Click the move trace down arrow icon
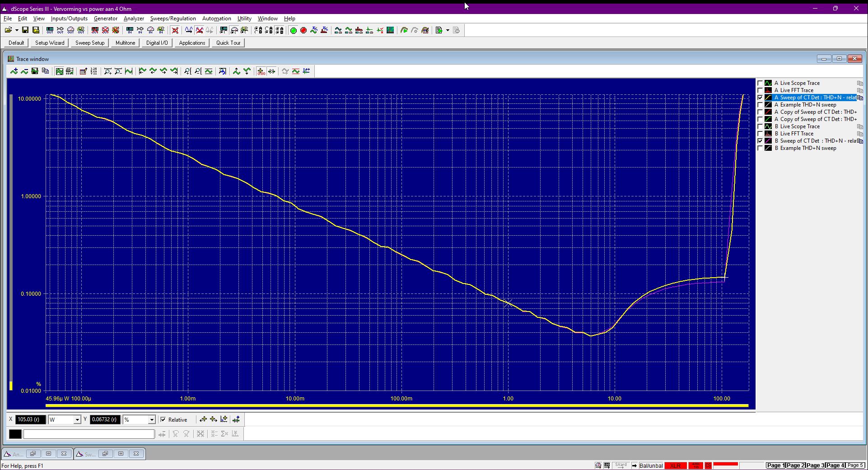The height and width of the screenshot is (470, 868). [247, 71]
